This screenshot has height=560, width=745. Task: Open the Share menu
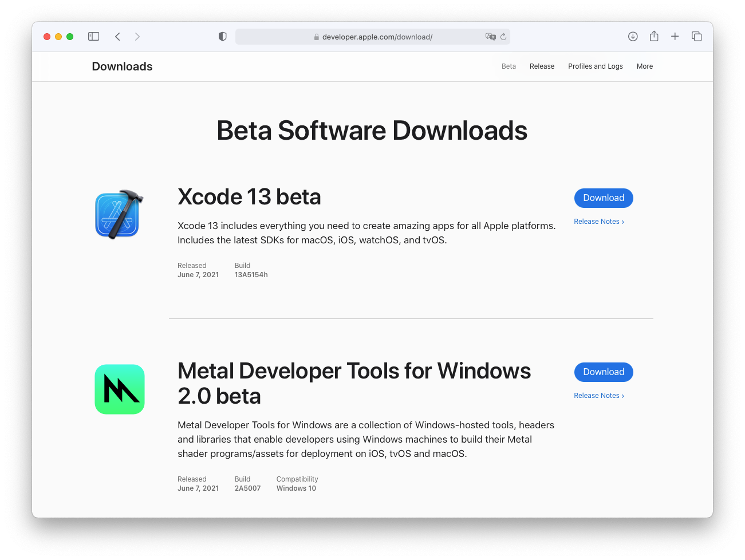tap(654, 36)
